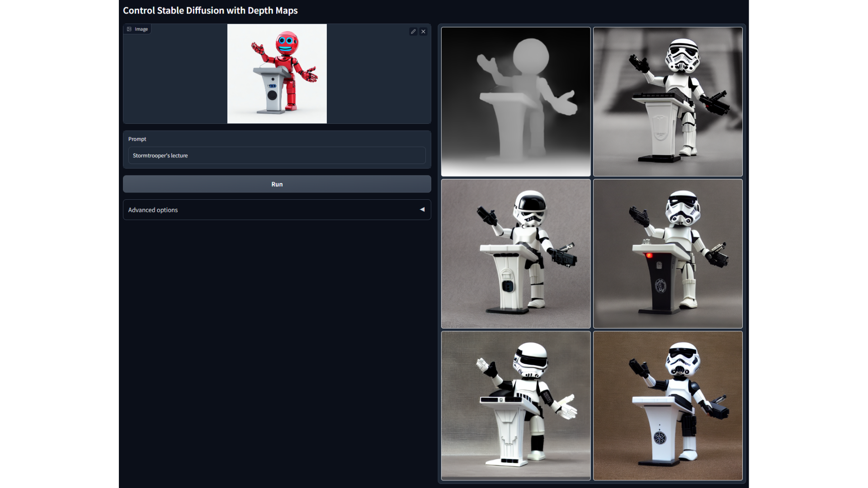Open the grayscale depth map thumbnail
Screen dimensions: 868x488
pyautogui.click(x=516, y=102)
